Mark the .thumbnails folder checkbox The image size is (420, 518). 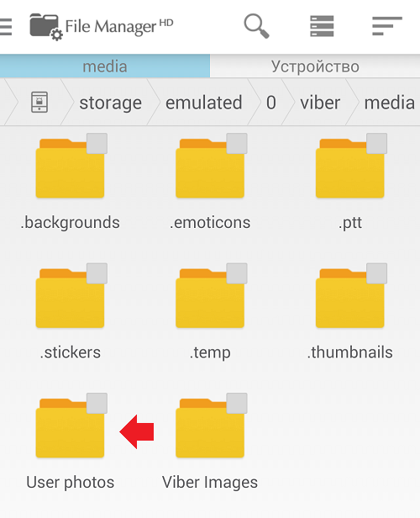point(377,273)
